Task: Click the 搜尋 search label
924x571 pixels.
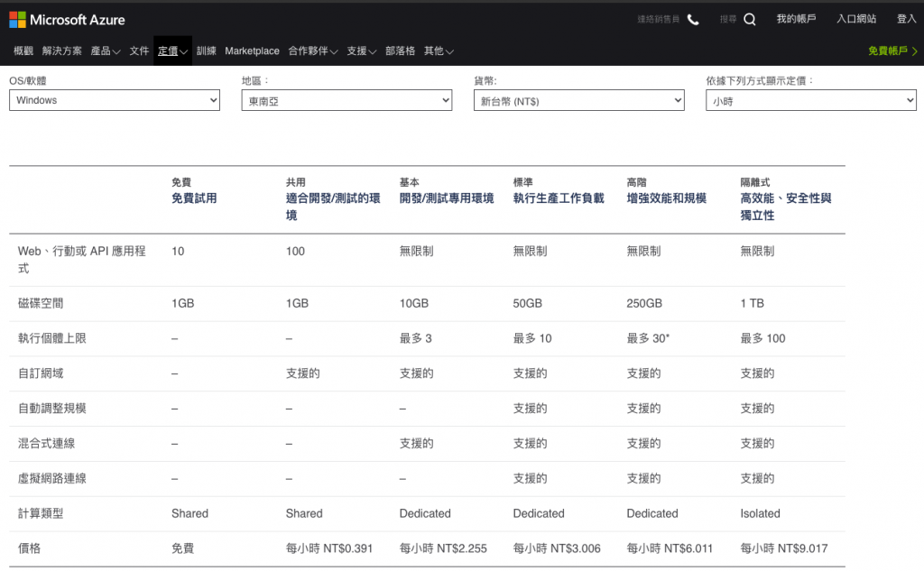Action: pos(728,20)
